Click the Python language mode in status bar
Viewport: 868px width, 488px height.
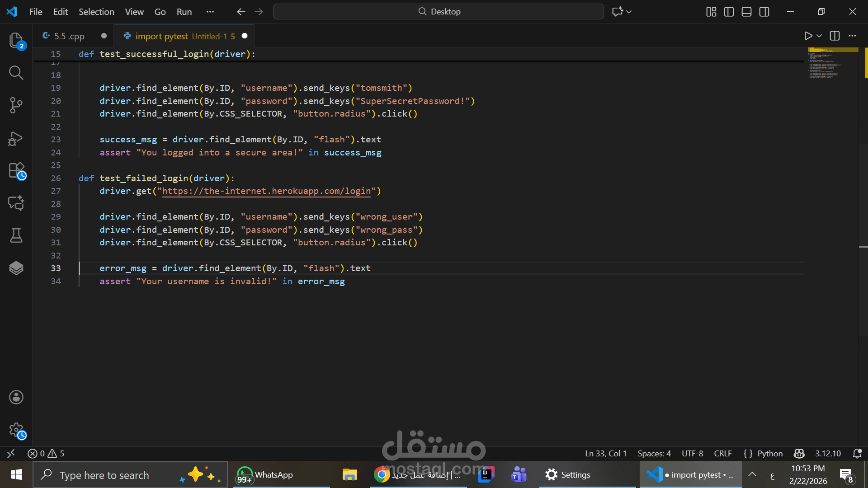[769, 453]
